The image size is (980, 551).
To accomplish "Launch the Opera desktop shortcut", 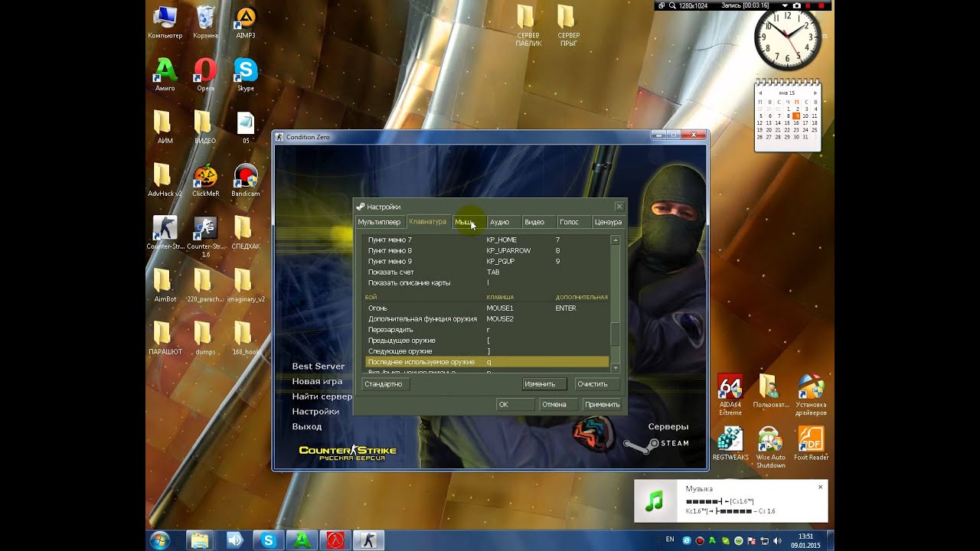I will (x=205, y=75).
